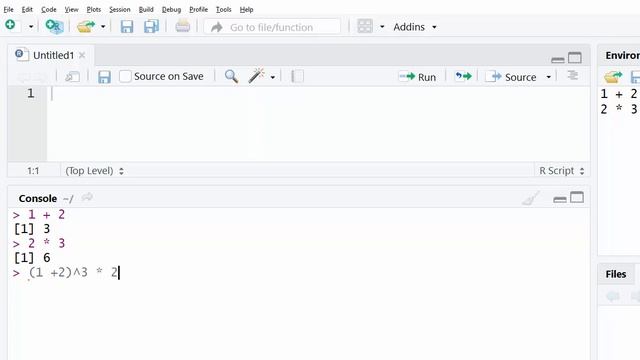
Task: Open the (Top Level) scope selector
Action: (94, 171)
